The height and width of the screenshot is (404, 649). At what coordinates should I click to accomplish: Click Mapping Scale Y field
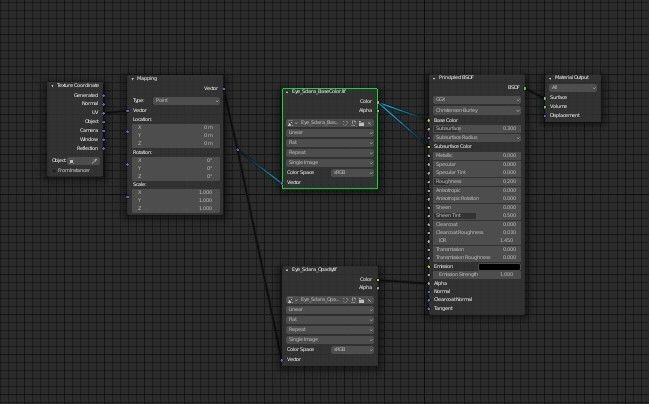175,200
